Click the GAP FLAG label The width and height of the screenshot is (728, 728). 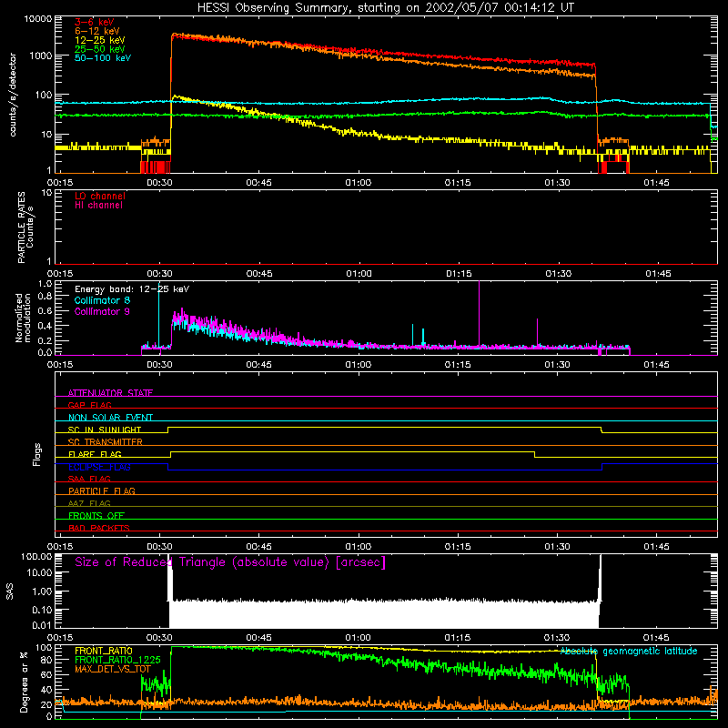point(89,405)
